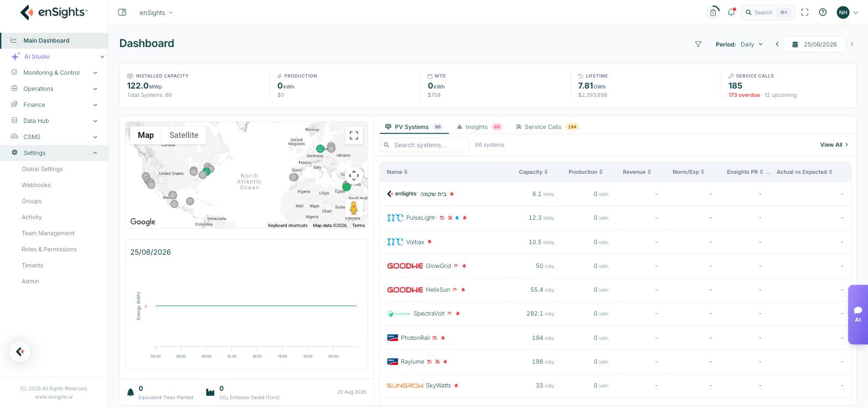
Task: Sort table by Production column
Action: click(585, 172)
